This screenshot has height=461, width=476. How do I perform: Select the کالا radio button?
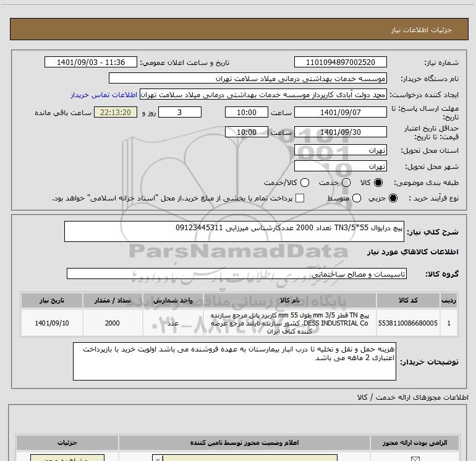378,183
